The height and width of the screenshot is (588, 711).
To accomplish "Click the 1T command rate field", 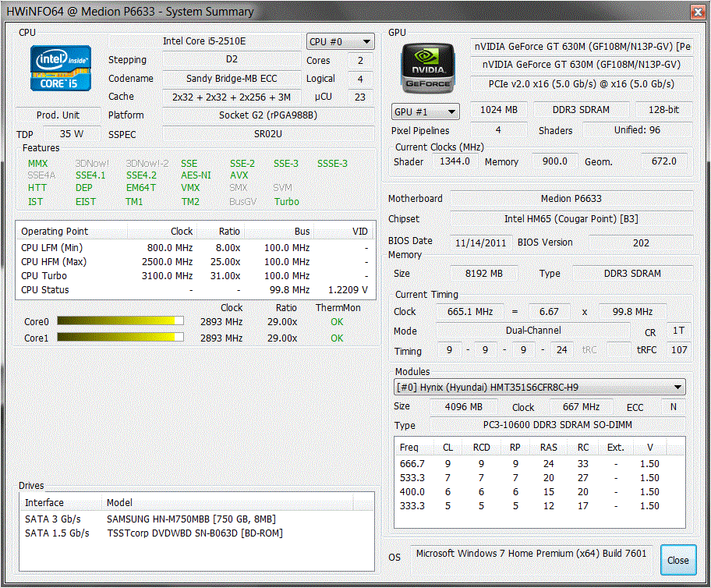I will (x=679, y=331).
